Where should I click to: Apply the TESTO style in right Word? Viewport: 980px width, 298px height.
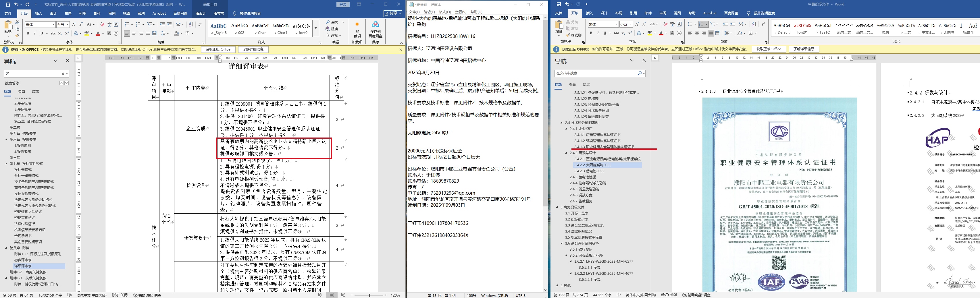click(x=823, y=28)
